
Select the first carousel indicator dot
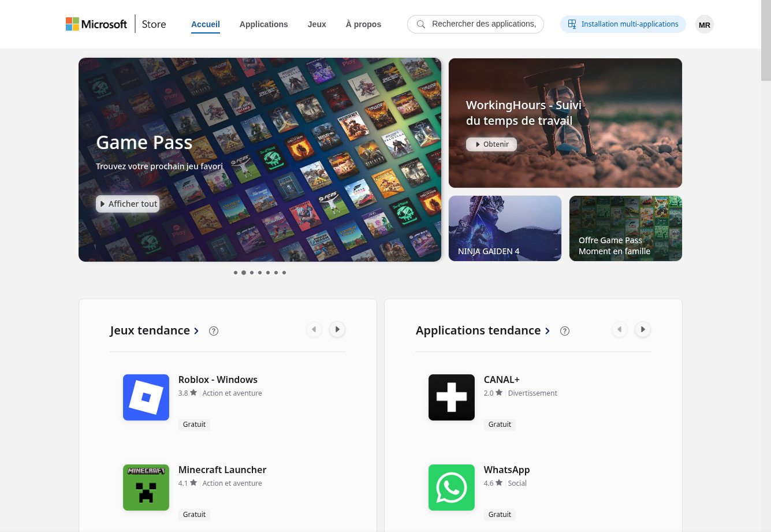coord(236,273)
